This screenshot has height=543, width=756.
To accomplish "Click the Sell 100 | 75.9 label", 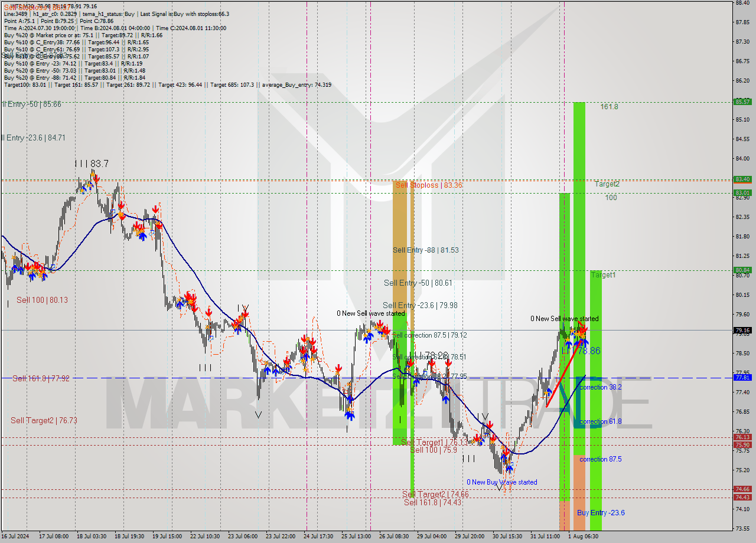I will coord(433,450).
